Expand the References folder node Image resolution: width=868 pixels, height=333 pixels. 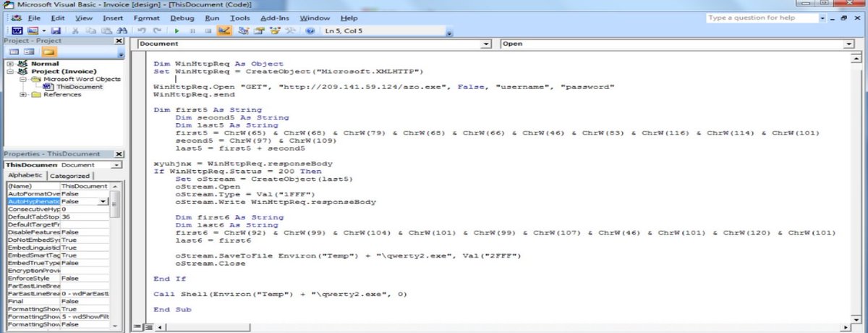tap(23, 94)
